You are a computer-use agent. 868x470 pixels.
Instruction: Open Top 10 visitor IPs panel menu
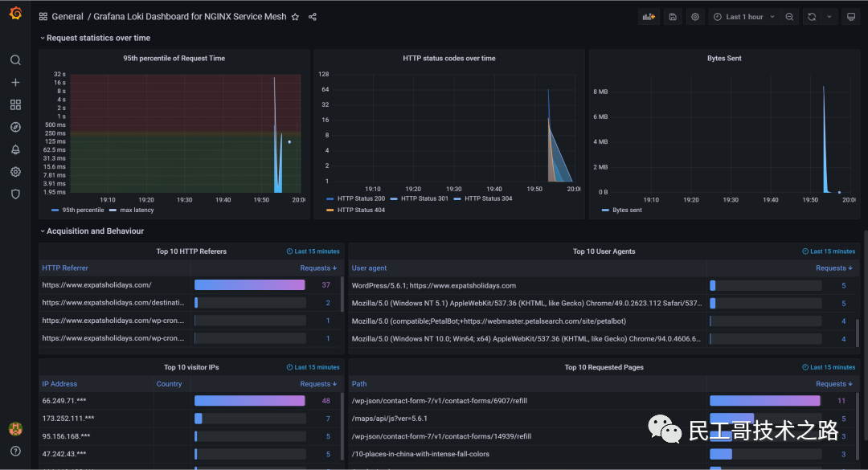click(x=191, y=367)
